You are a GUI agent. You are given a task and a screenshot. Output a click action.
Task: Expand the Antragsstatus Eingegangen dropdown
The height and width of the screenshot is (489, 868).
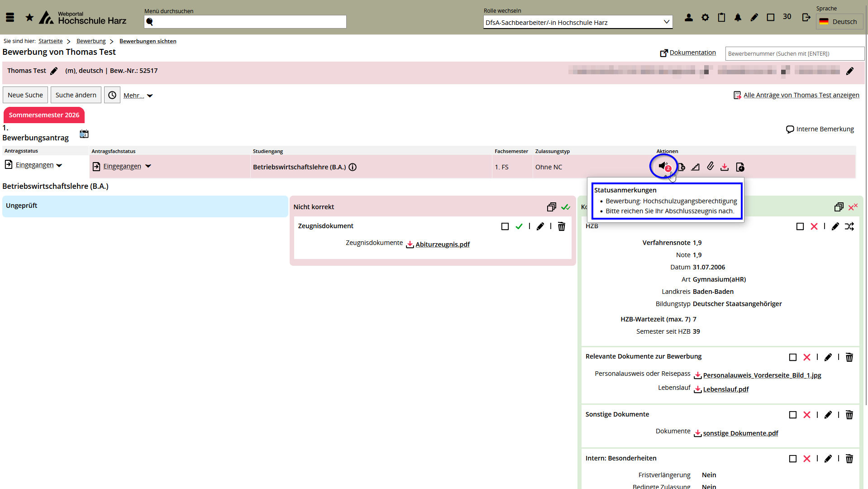click(59, 165)
